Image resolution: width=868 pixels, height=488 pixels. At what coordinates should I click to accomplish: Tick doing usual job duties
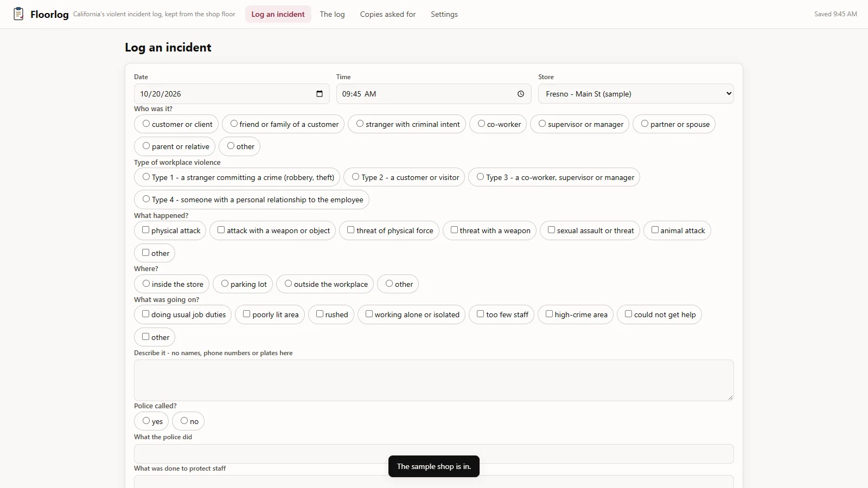coord(183,314)
